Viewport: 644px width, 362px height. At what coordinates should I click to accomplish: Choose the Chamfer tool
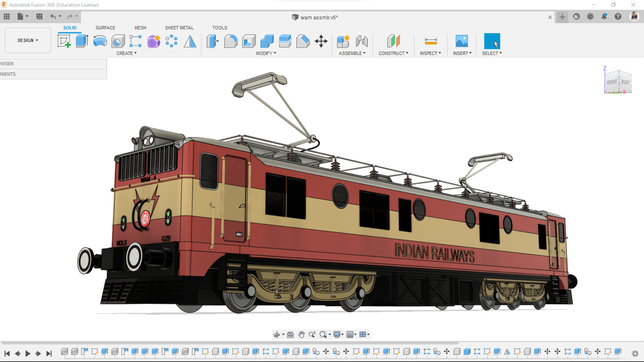[303, 41]
